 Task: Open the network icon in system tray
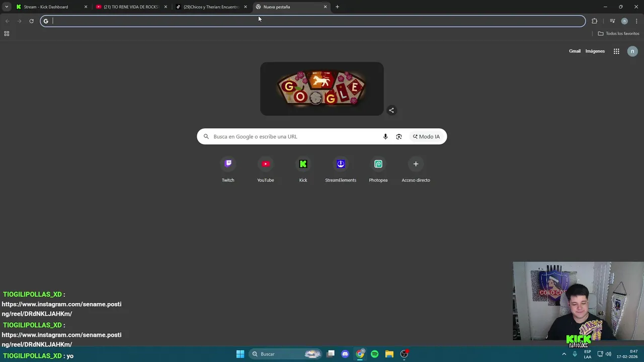[600, 354]
